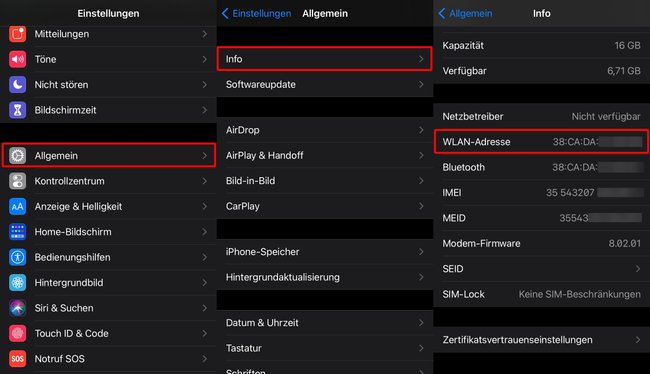Open the Info menu entry
Screen dimensions: 650x374
point(325,59)
